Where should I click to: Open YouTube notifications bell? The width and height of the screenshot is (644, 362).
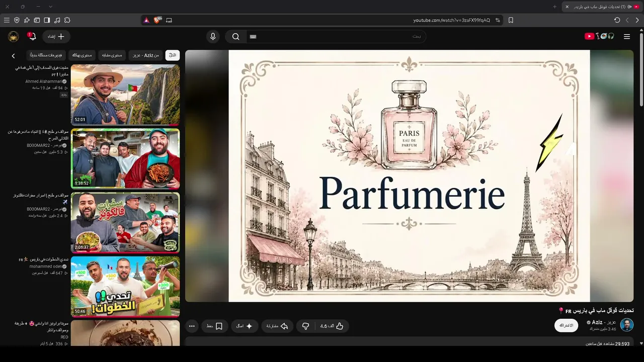point(32,36)
